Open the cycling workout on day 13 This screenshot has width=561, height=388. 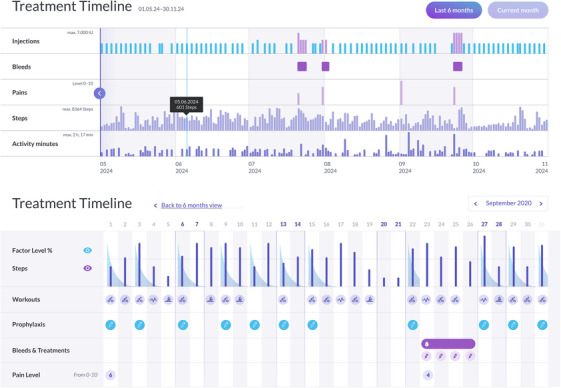(283, 300)
